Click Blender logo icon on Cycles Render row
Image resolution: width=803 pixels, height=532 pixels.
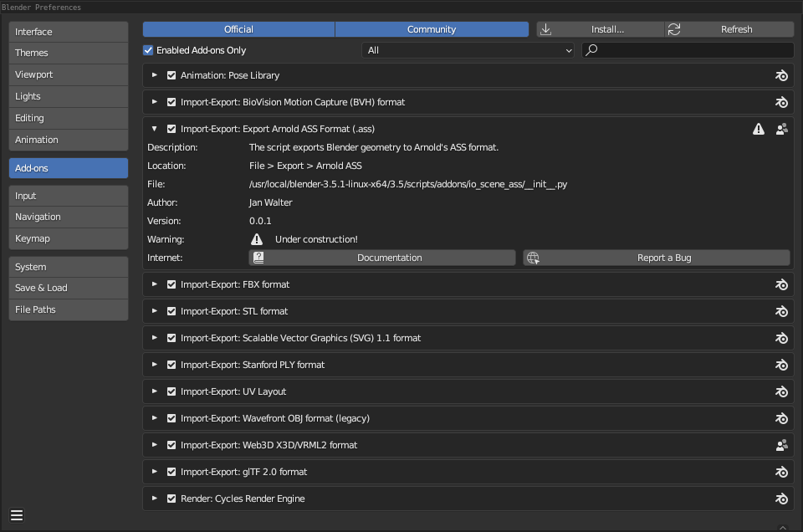pos(781,499)
